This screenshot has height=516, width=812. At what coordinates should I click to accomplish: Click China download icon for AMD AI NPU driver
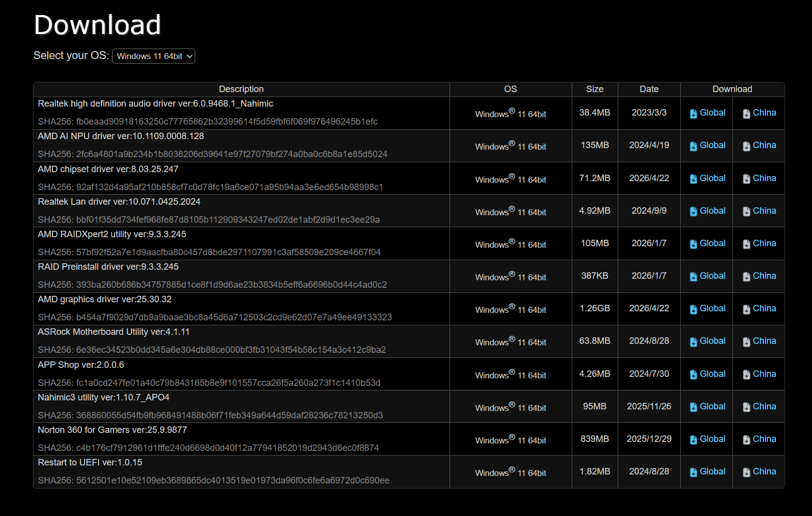pyautogui.click(x=746, y=146)
